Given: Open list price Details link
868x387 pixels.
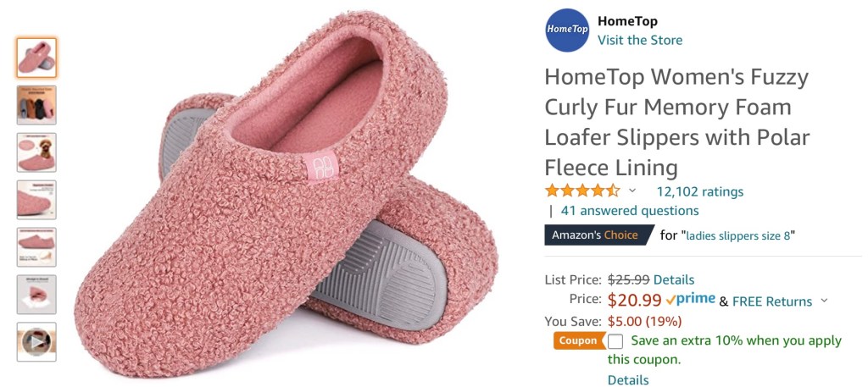Looking at the screenshot, I should (674, 279).
